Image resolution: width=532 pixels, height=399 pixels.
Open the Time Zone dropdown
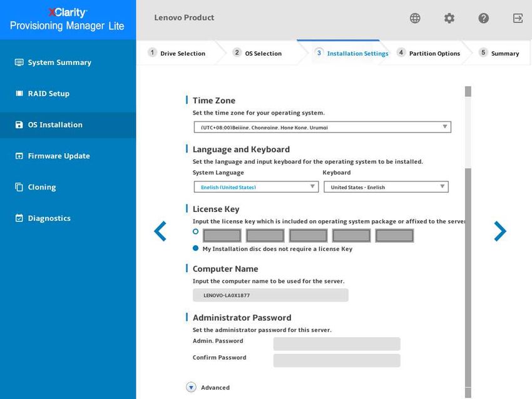322,127
